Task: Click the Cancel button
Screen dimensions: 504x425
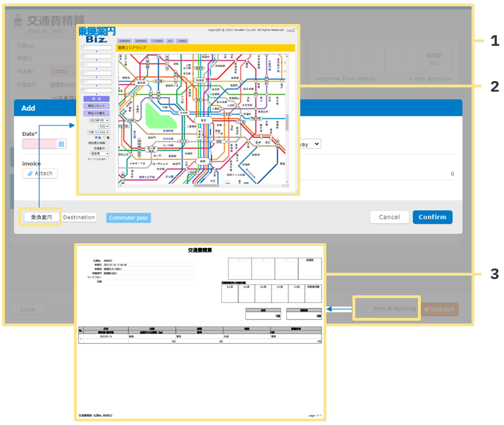Action: point(389,217)
